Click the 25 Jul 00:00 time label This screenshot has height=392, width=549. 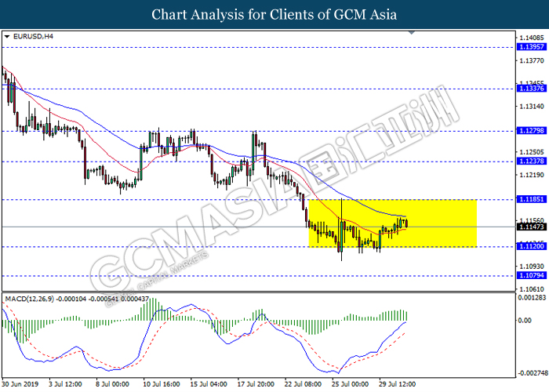click(x=350, y=384)
